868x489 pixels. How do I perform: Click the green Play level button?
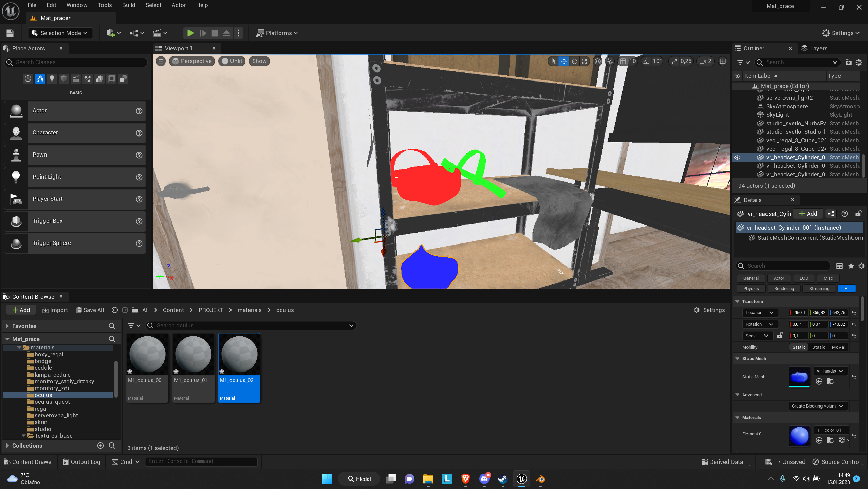pos(190,33)
